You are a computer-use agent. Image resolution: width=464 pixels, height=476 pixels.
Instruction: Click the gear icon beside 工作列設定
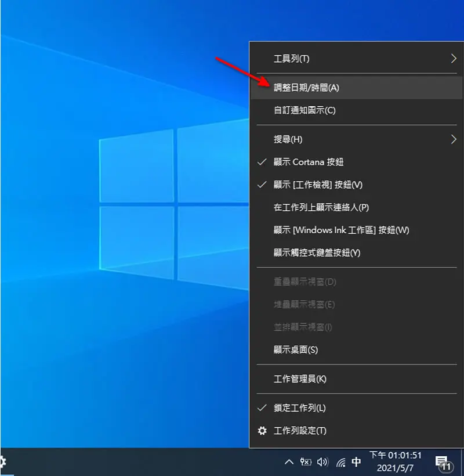262,431
